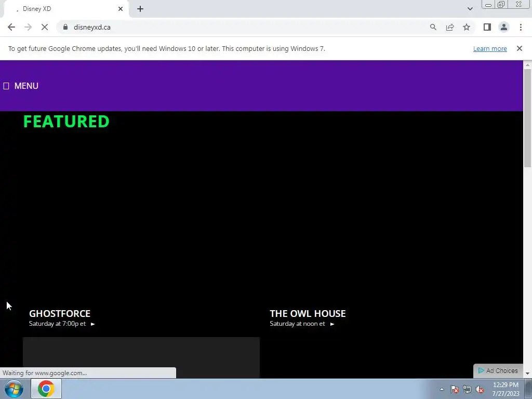Click the page's vertical scrollbar thumb
532x399 pixels.
527,118
